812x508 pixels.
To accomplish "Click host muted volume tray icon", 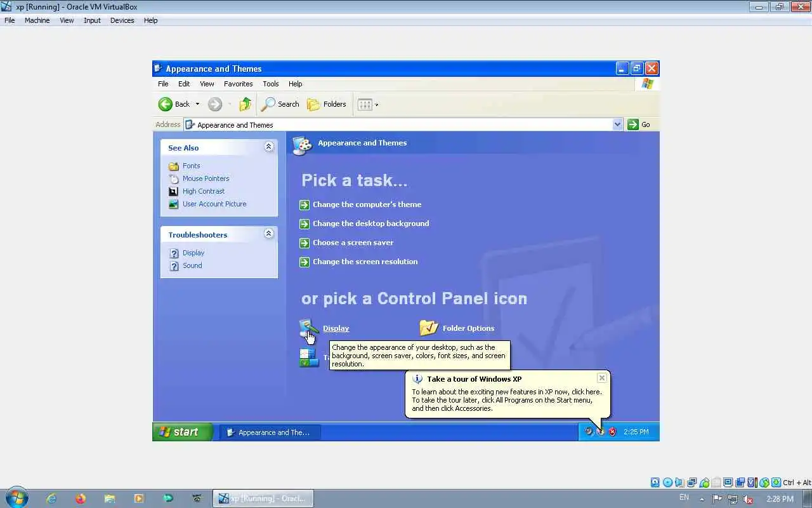I will tap(749, 499).
